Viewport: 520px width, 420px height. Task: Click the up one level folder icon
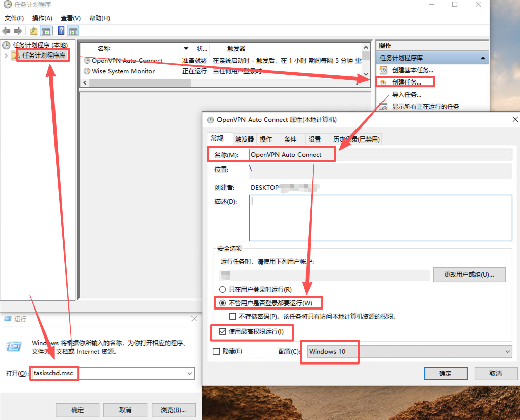point(34,31)
